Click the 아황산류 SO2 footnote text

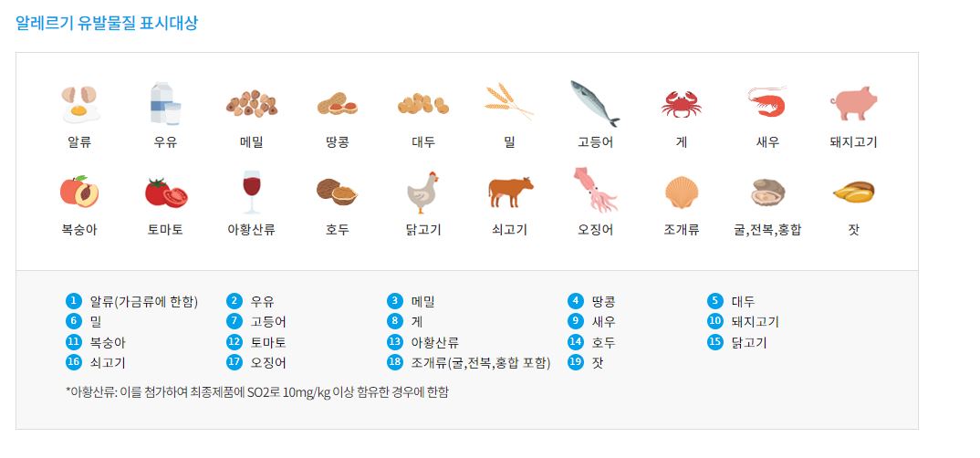coord(257,392)
